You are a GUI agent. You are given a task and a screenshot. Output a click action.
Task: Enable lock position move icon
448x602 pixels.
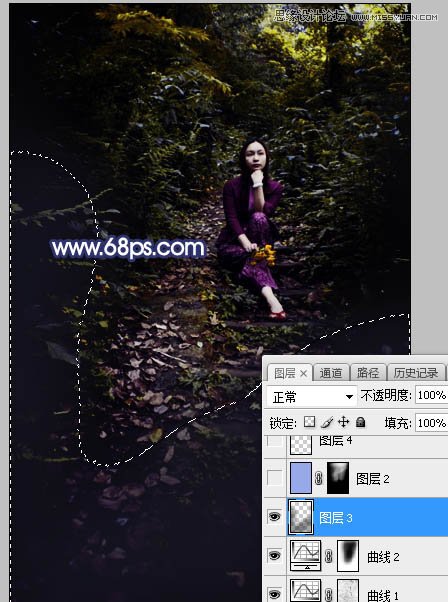pyautogui.click(x=344, y=422)
